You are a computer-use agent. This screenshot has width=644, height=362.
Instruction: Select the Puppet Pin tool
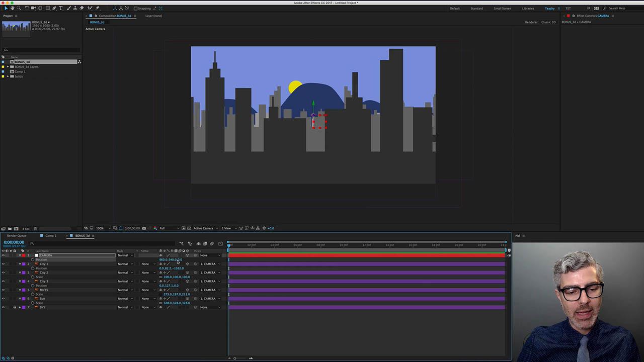point(98,8)
